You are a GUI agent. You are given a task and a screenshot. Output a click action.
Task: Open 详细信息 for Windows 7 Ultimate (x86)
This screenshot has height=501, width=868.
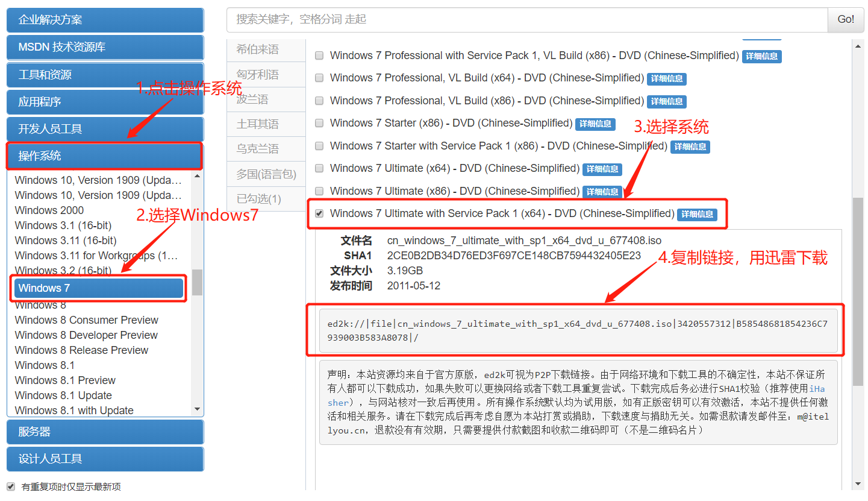602,192
